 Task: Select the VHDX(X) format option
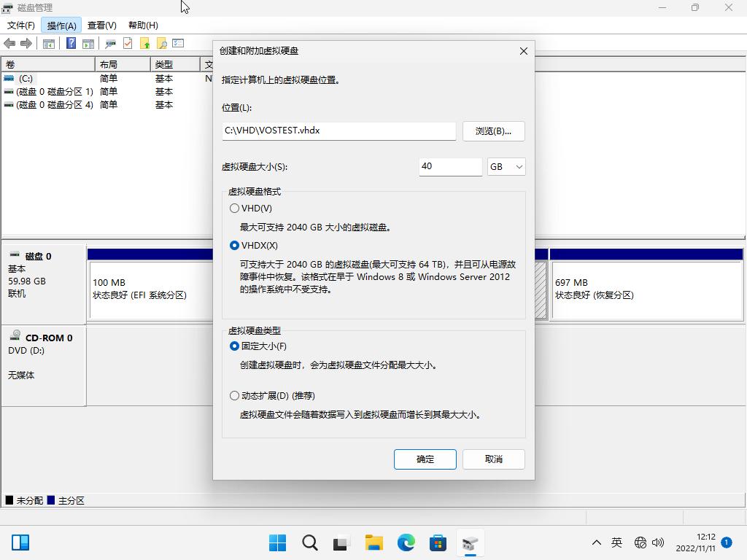tap(234, 246)
